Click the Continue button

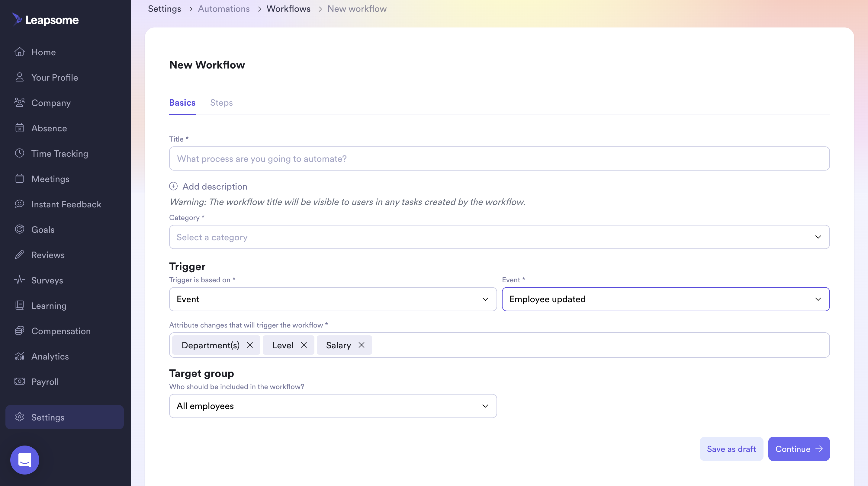coord(799,449)
